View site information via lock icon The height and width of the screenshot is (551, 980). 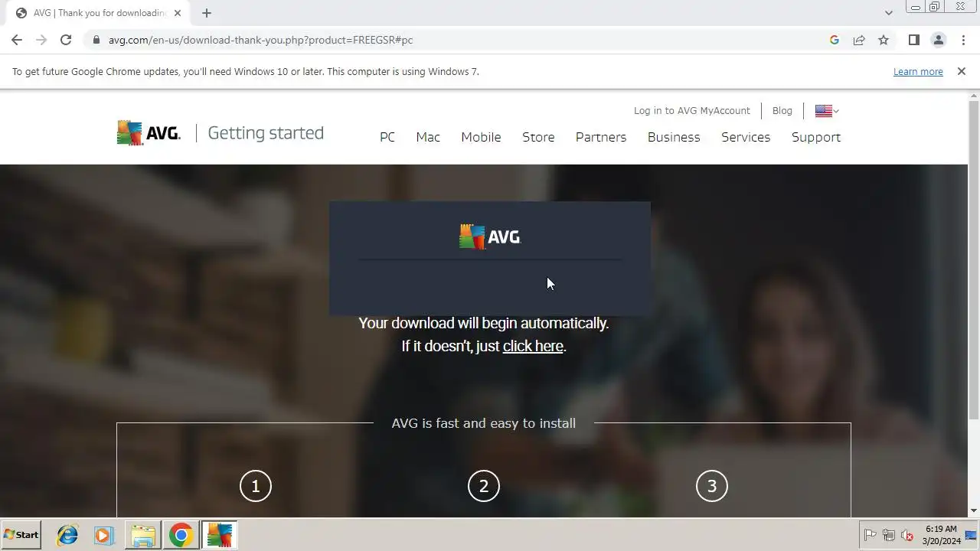(96, 40)
